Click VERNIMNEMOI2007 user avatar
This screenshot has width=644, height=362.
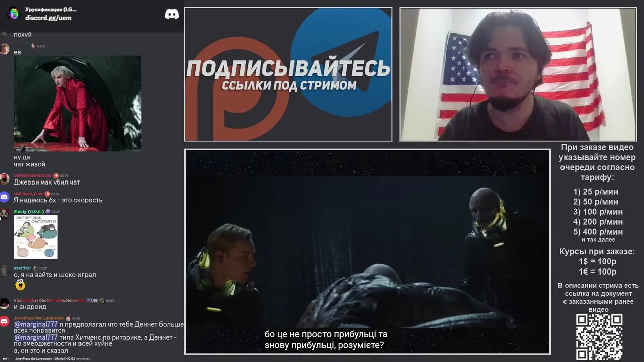click(5, 178)
